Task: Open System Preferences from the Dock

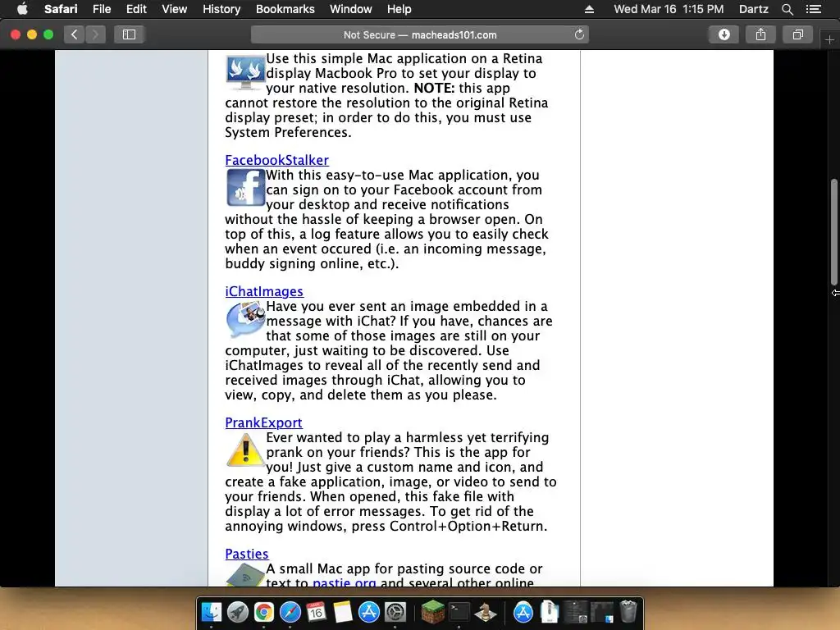Action: [395, 612]
